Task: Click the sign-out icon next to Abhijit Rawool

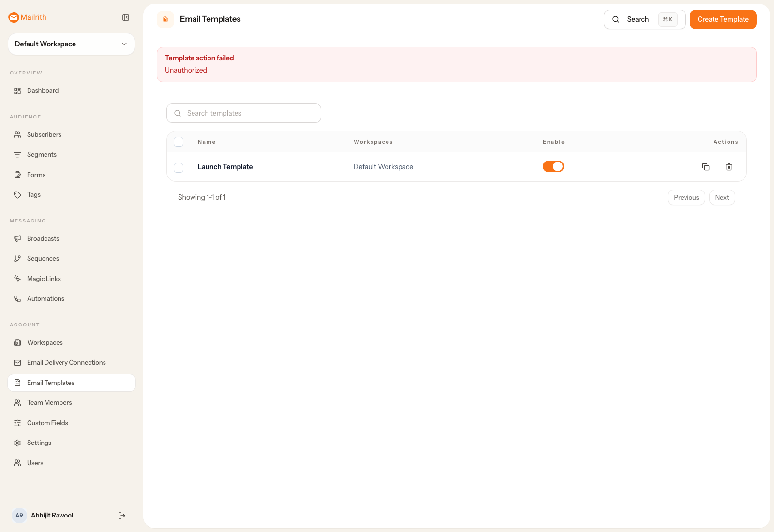Action: pyautogui.click(x=121, y=515)
